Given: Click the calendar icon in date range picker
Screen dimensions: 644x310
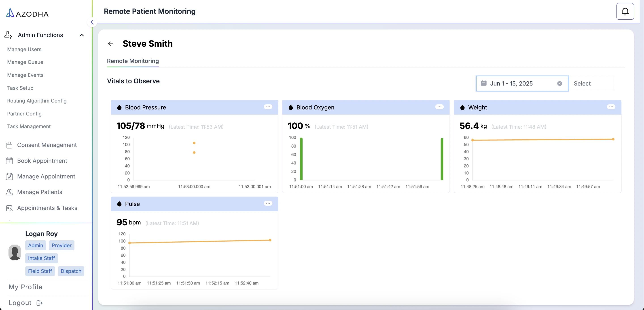Looking at the screenshot, I should tap(484, 84).
